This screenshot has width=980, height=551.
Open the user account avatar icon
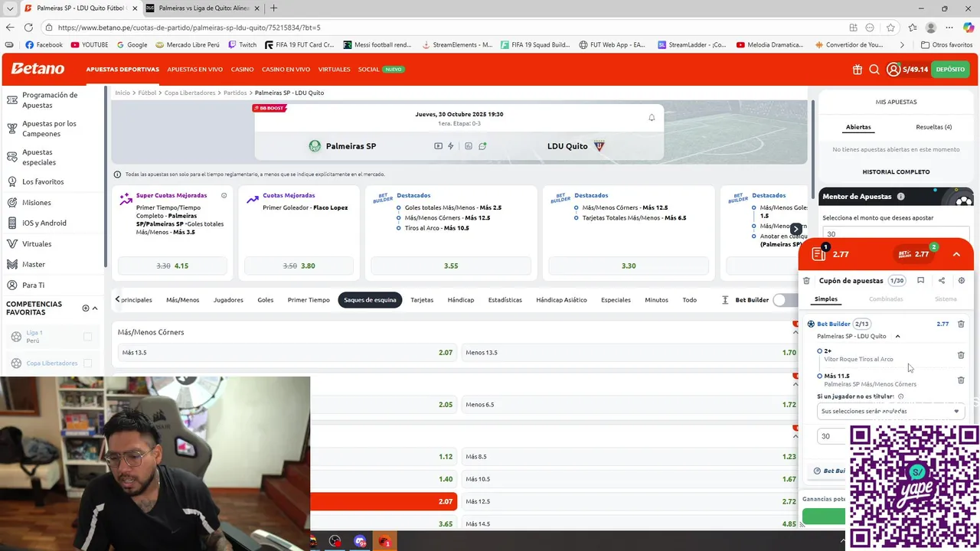pos(893,70)
